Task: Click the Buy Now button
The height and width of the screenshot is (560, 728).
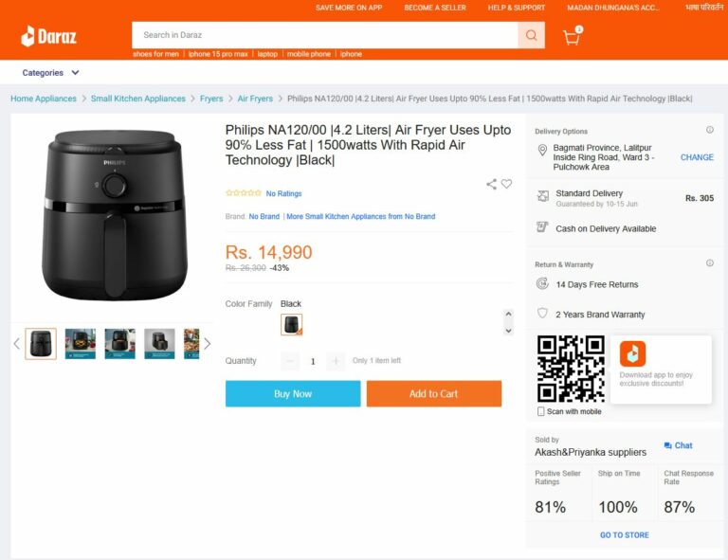Action: pos(293,393)
